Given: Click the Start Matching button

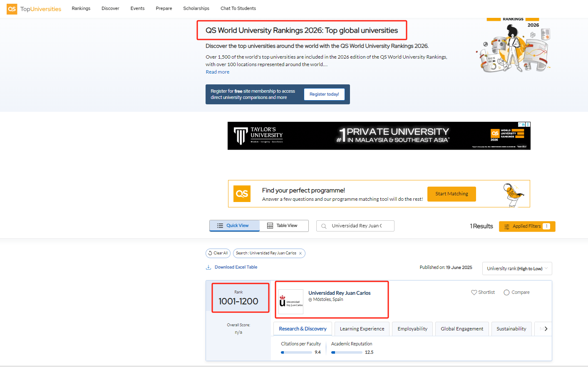Looking at the screenshot, I should click(x=452, y=194).
